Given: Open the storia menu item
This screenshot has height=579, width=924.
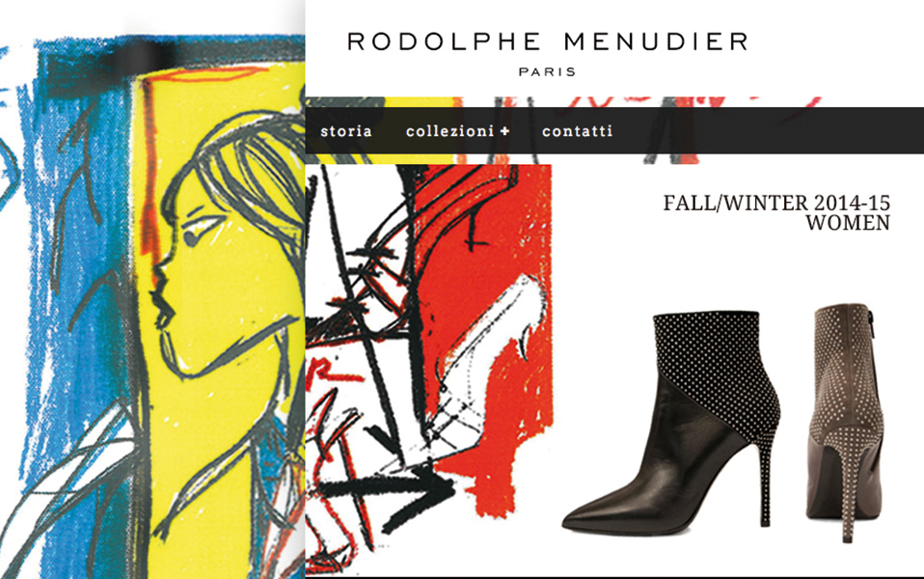Looking at the screenshot, I should point(346,131).
